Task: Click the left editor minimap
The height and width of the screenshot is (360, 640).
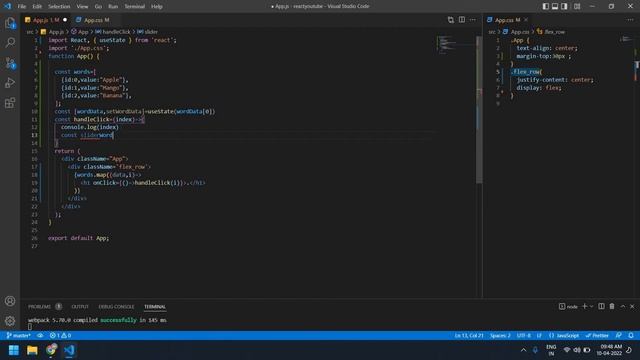Action: [456, 44]
